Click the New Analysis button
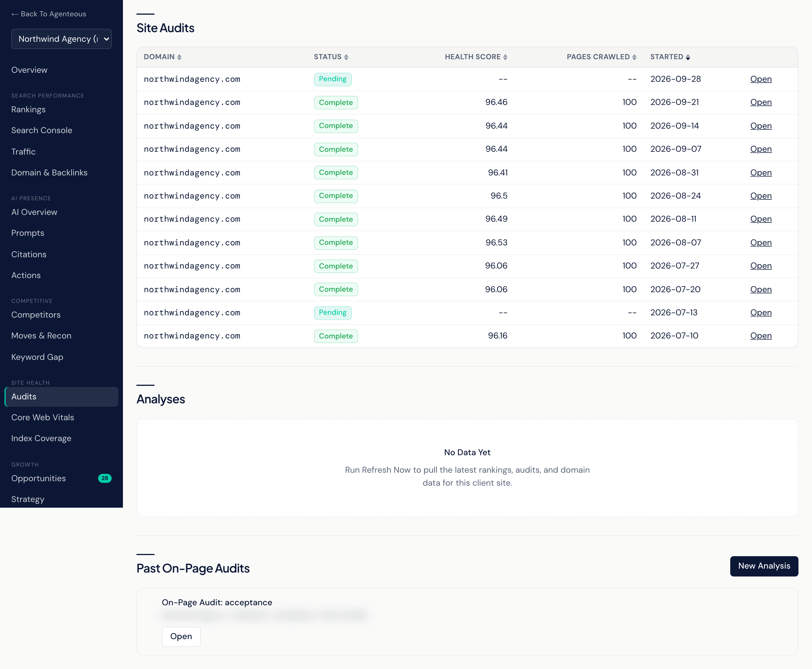 pyautogui.click(x=764, y=566)
